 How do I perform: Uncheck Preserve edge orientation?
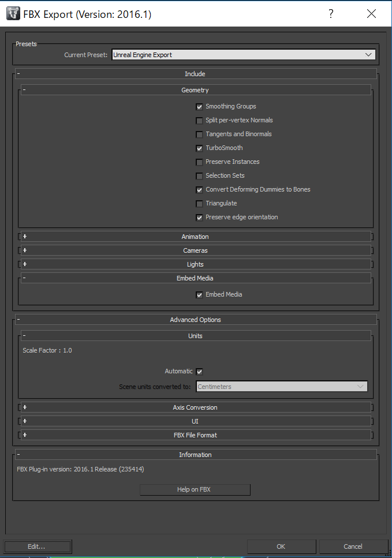tap(199, 218)
